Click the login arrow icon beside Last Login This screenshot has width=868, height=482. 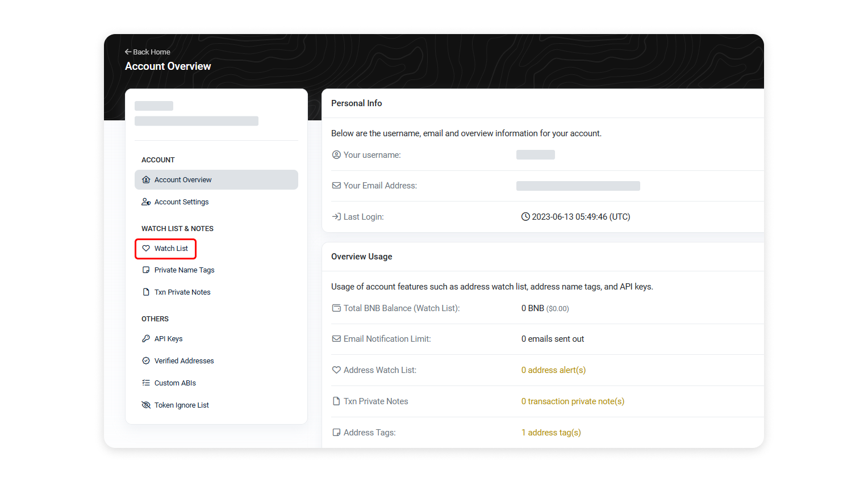click(336, 216)
